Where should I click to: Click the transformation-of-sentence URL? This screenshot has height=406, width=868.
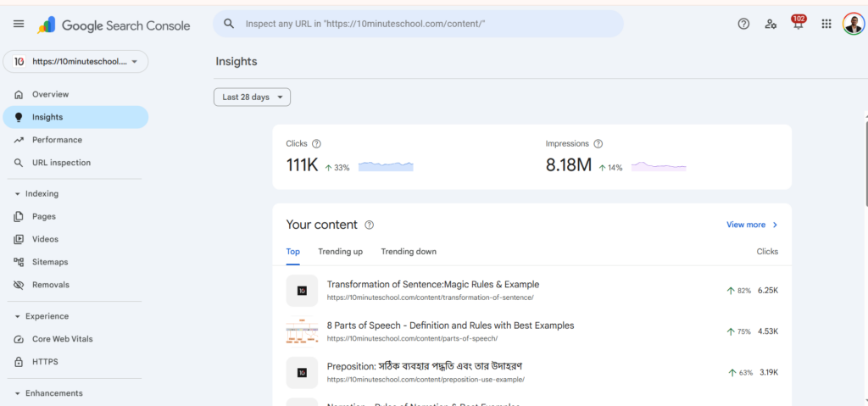tap(430, 298)
